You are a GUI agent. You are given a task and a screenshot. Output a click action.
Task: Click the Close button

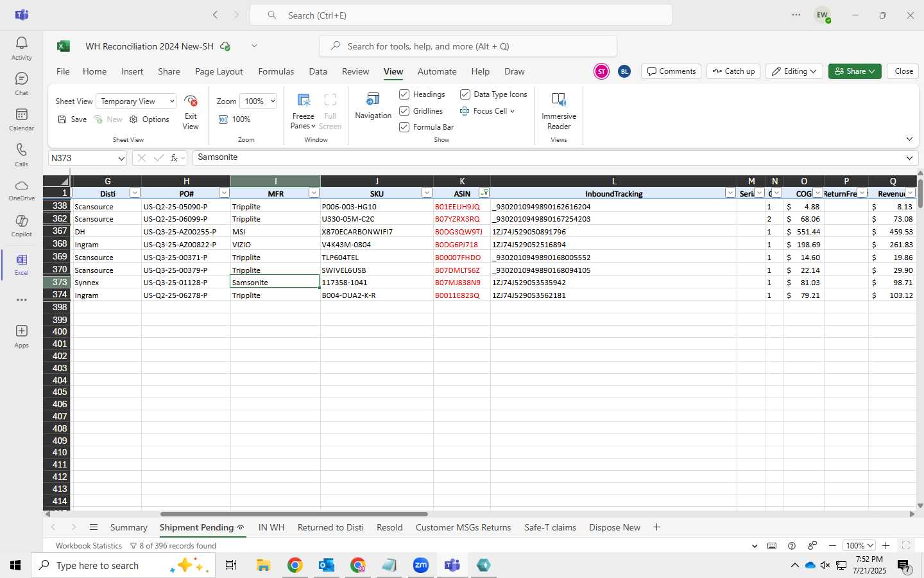tap(903, 71)
